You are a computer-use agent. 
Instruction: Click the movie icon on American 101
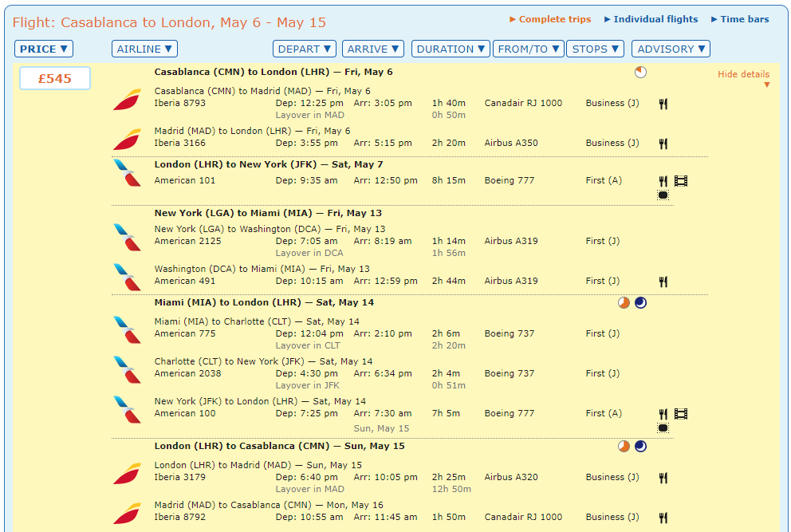pos(680,181)
